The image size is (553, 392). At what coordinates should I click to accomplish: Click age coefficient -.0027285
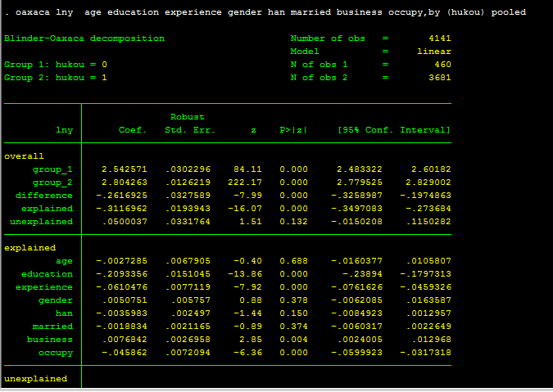[x=121, y=260]
